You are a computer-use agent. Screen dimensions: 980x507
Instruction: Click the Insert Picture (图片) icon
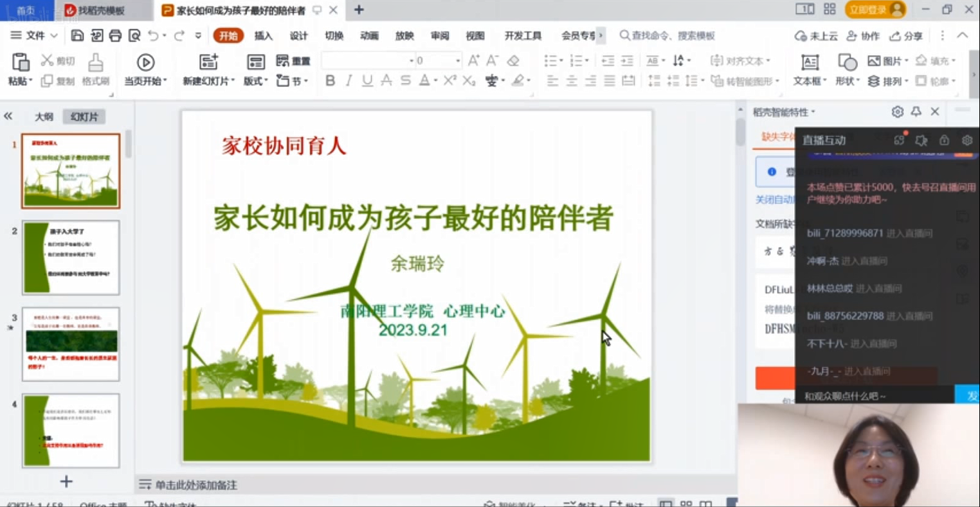coord(874,61)
